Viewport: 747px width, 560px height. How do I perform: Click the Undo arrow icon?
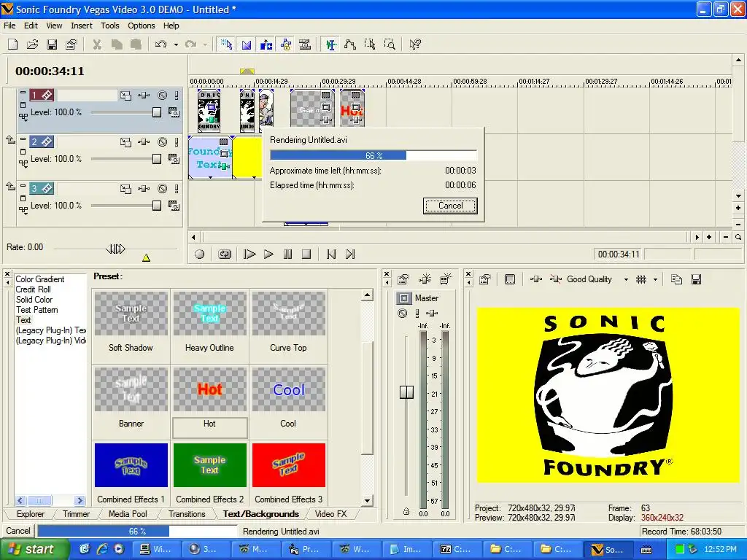coord(161,44)
